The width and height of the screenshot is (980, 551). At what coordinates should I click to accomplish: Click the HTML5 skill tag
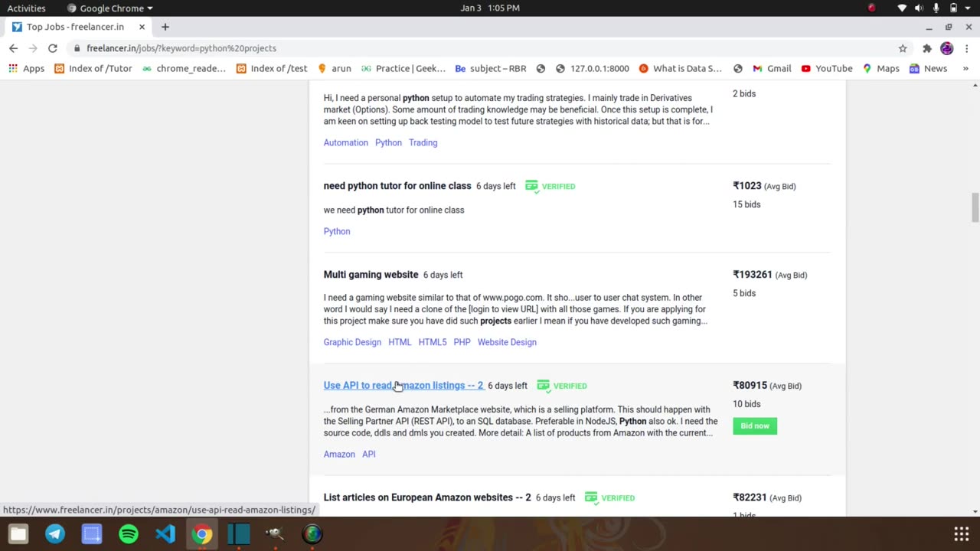pyautogui.click(x=433, y=342)
